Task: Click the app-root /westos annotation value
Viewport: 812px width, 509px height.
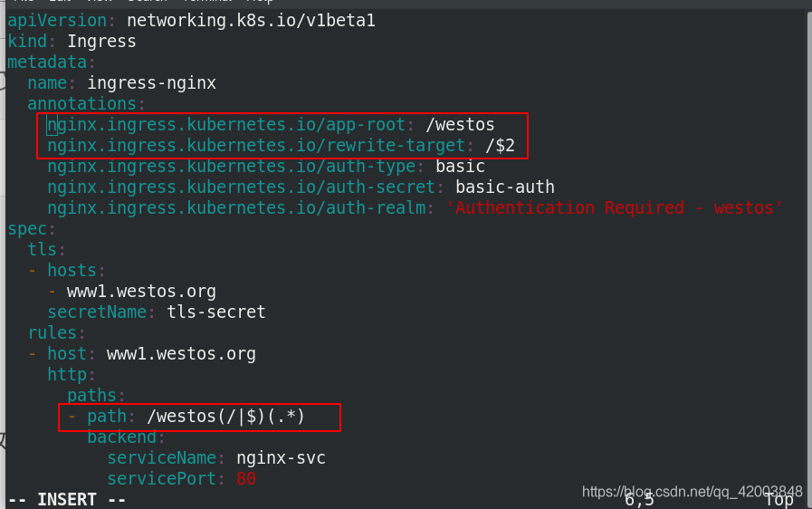Action: (x=460, y=124)
